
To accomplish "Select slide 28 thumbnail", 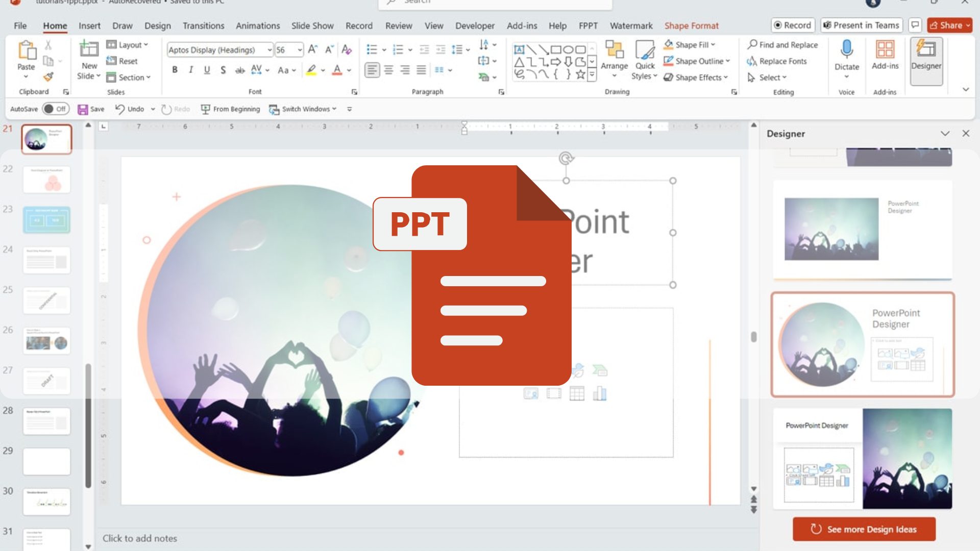I will pos(46,421).
